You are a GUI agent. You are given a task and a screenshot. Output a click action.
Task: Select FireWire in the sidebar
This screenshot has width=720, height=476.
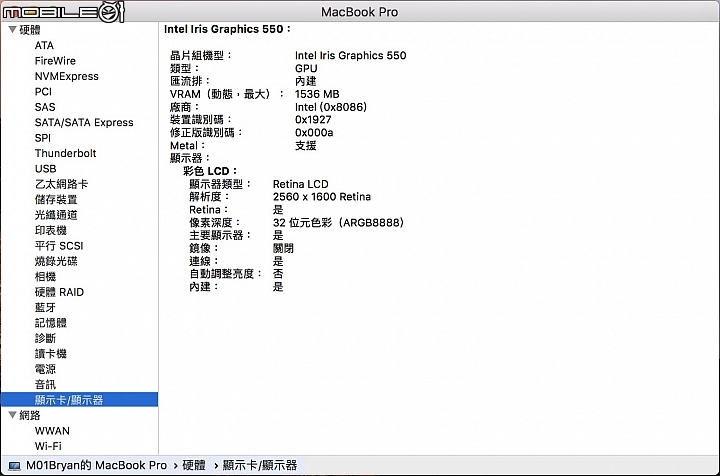tap(55, 61)
